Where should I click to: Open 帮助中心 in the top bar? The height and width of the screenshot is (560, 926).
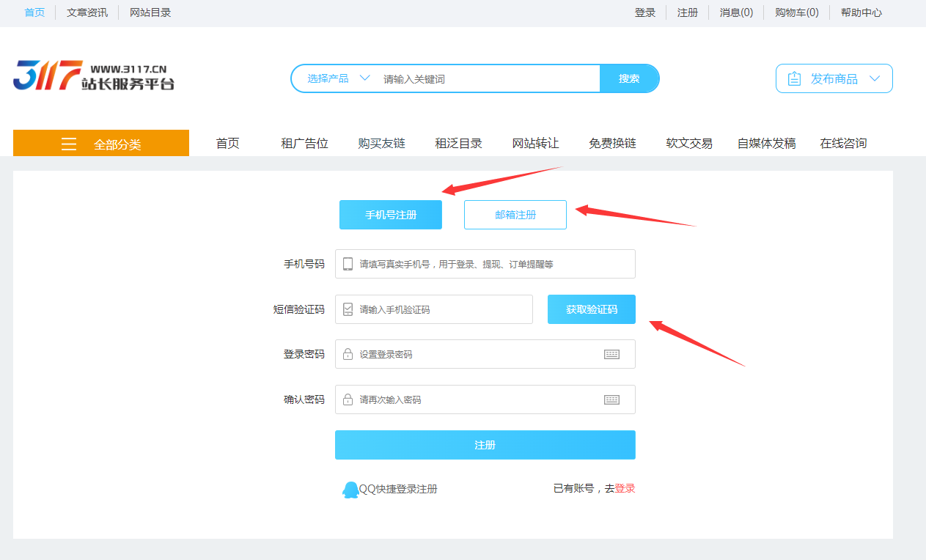tap(861, 12)
